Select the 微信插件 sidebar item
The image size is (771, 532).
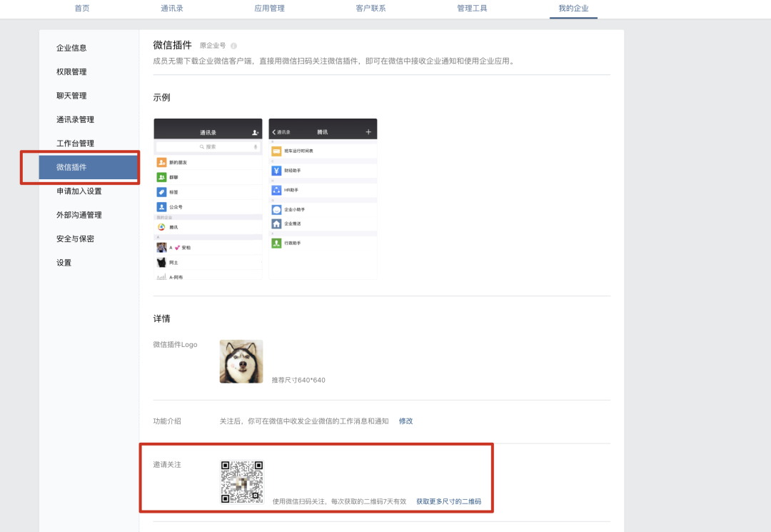tap(89, 167)
